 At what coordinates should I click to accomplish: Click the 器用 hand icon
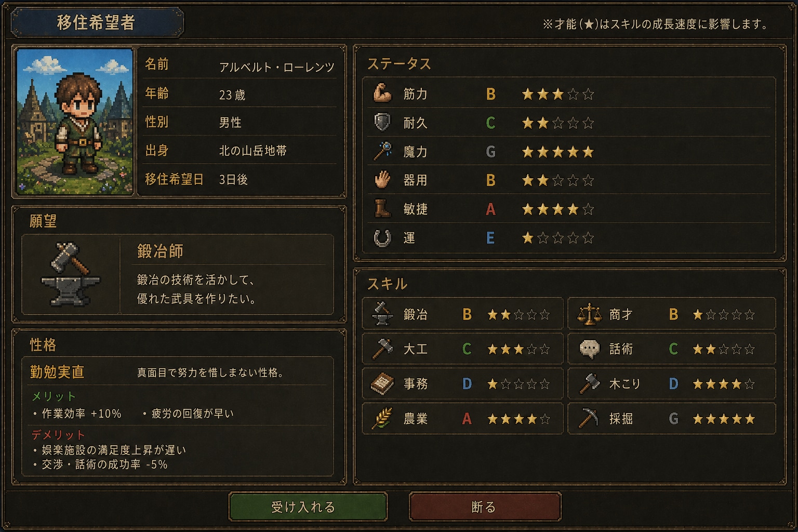382,180
